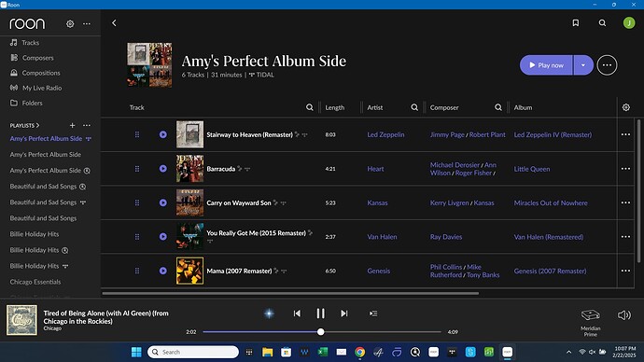Open more options for Stairway to Heaven row

pyautogui.click(x=625, y=134)
